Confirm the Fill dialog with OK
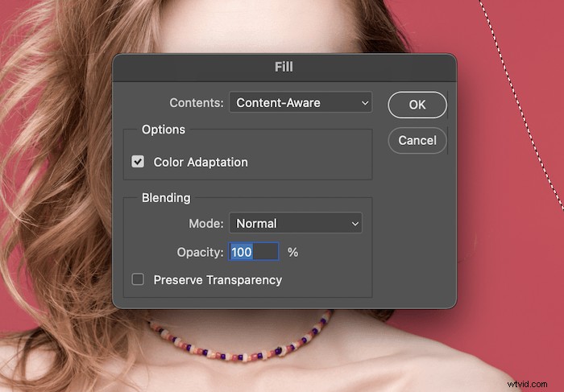Screen dimensions: 564x392 pyautogui.click(x=417, y=105)
